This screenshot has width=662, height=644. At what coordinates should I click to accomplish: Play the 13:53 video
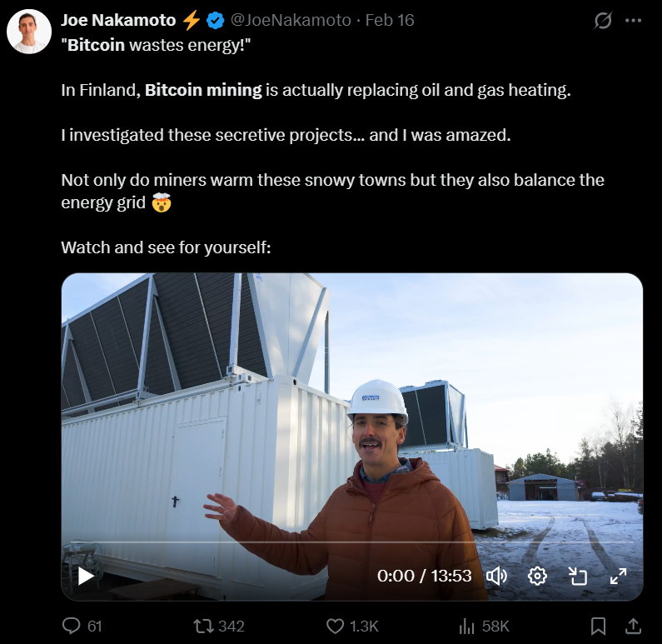pos(86,576)
